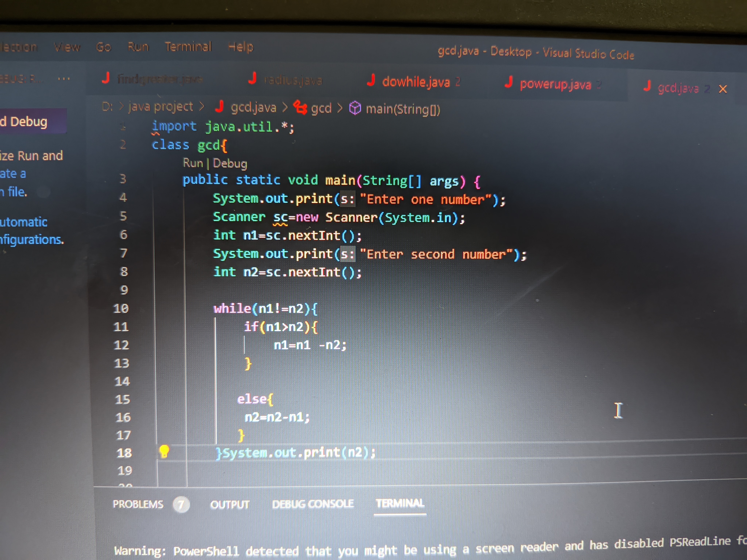The image size is (747, 560).
Task: Click the 'automatic configurations' link in the sidebar
Action: [x=31, y=231]
